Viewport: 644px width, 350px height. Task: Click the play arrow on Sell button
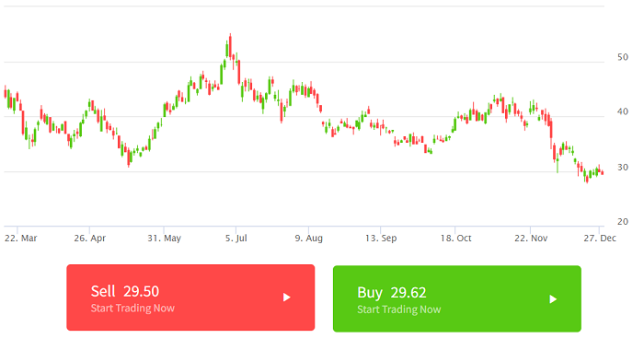point(287,297)
